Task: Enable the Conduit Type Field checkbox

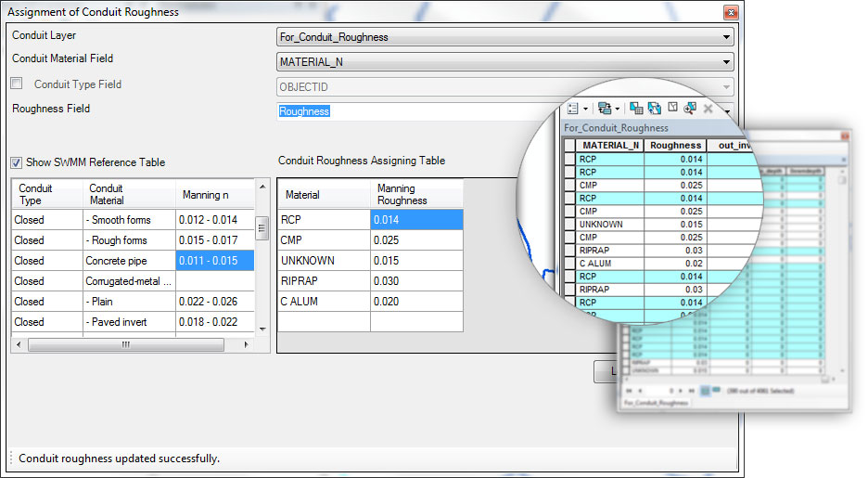Action: coord(17,84)
